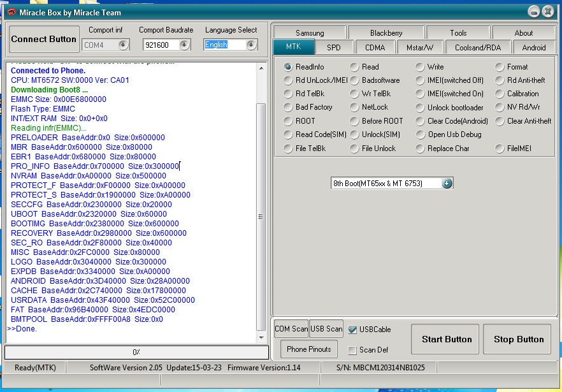
Task: Select IMEI(switched On) option
Action: coord(420,94)
